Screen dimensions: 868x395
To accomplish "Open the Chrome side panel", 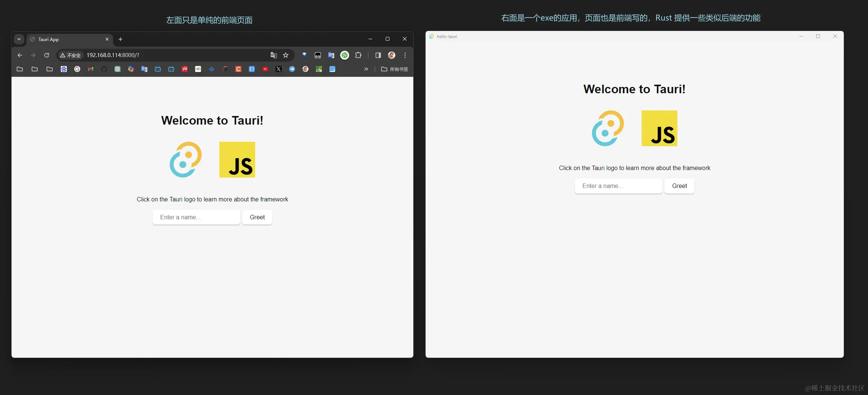I will coord(378,55).
